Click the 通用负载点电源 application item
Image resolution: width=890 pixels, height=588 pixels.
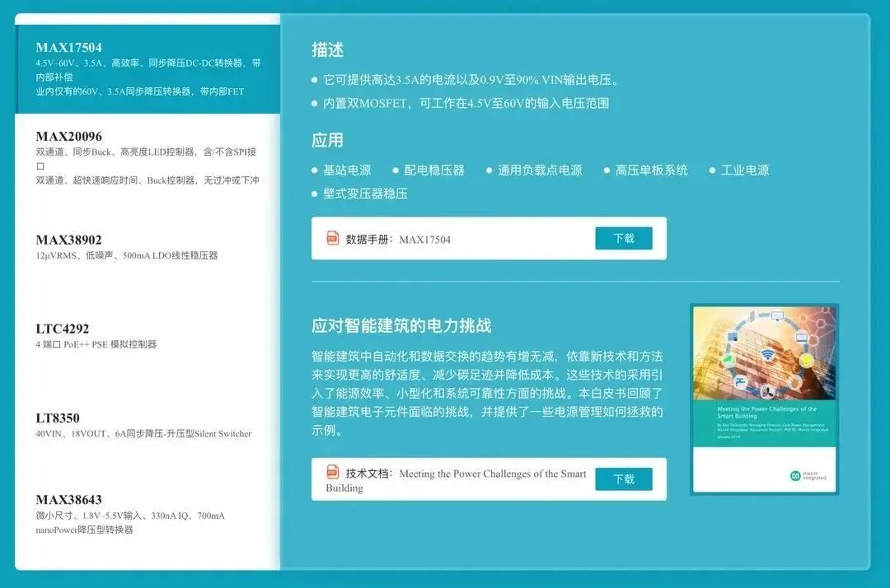[x=540, y=170]
